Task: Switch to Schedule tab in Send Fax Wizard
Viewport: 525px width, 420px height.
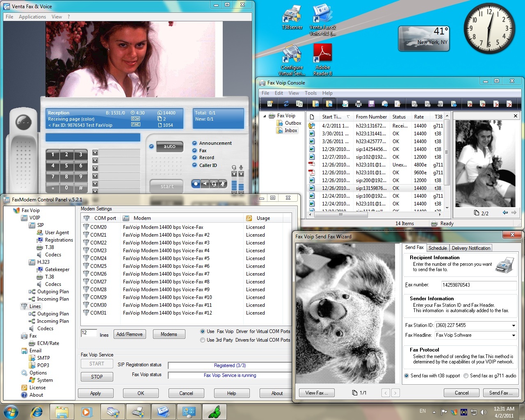Action: (x=438, y=248)
